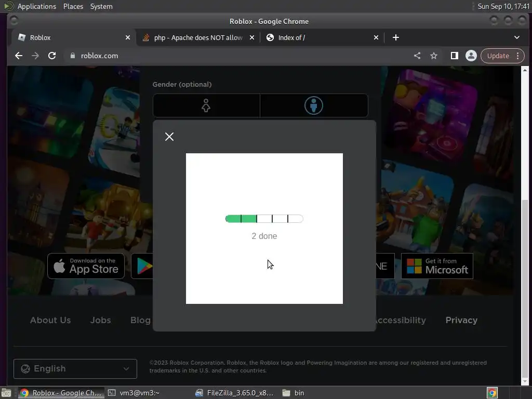
Task: Click the page vertical scrollbar thumb
Action: point(525,288)
